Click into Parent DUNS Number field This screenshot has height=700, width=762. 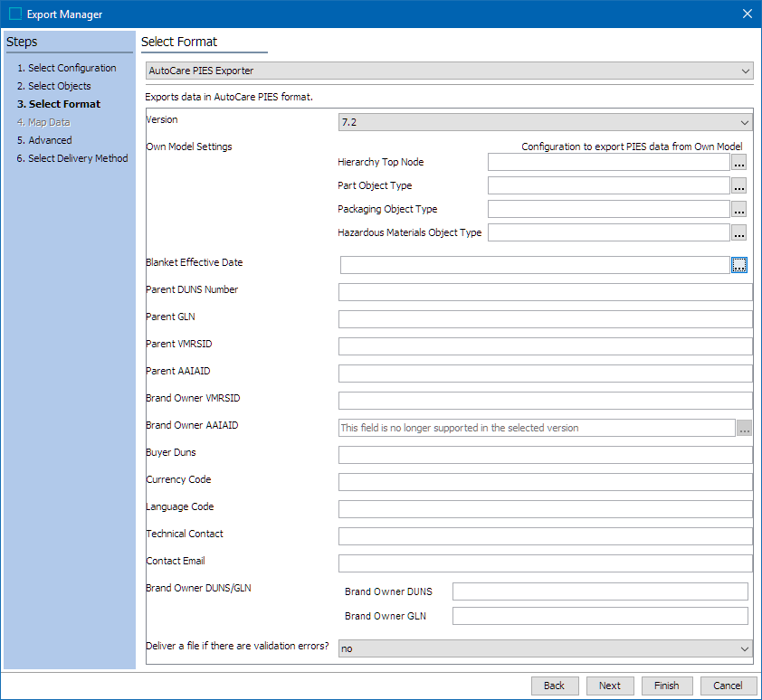(x=545, y=292)
